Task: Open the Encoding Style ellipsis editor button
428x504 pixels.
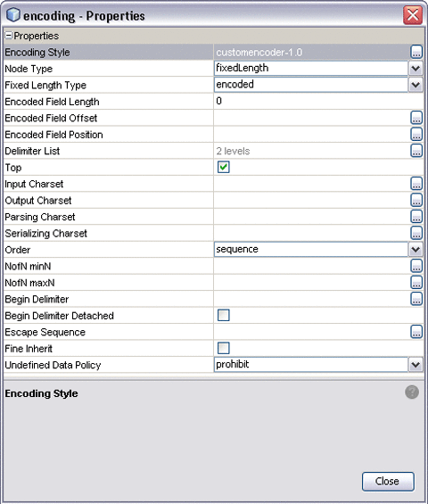Action: 416,52
